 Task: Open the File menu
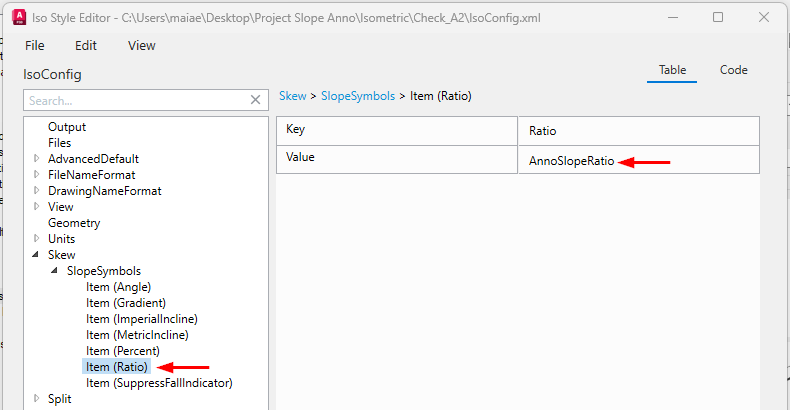[35, 45]
